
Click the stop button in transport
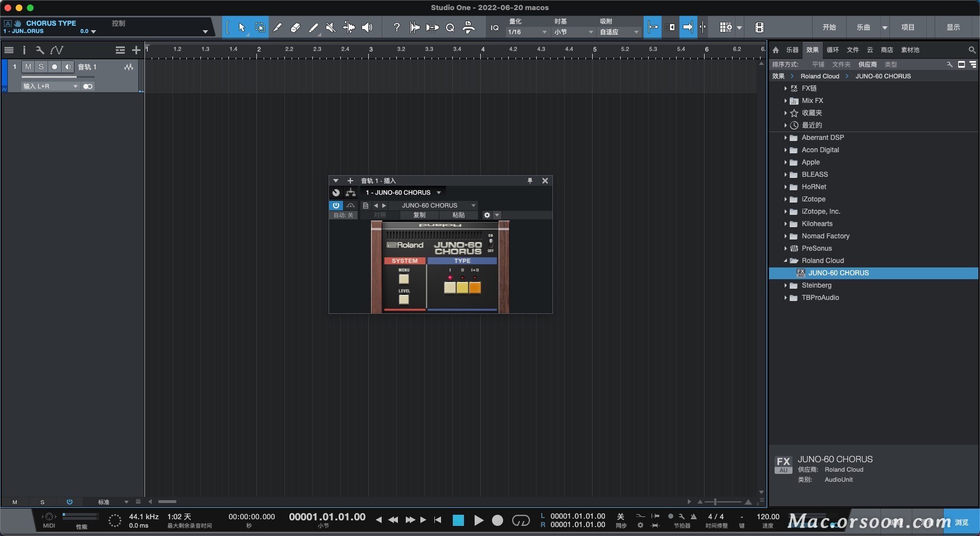pyautogui.click(x=458, y=520)
